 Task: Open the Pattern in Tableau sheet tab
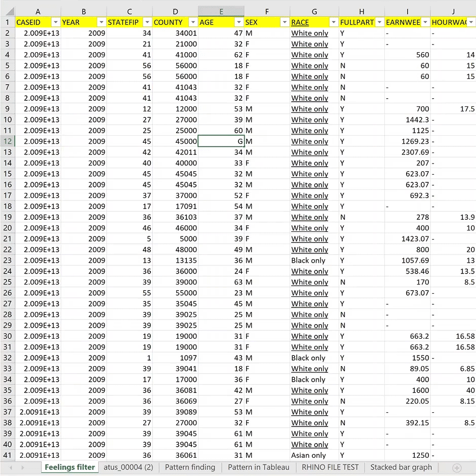pyautogui.click(x=259, y=467)
